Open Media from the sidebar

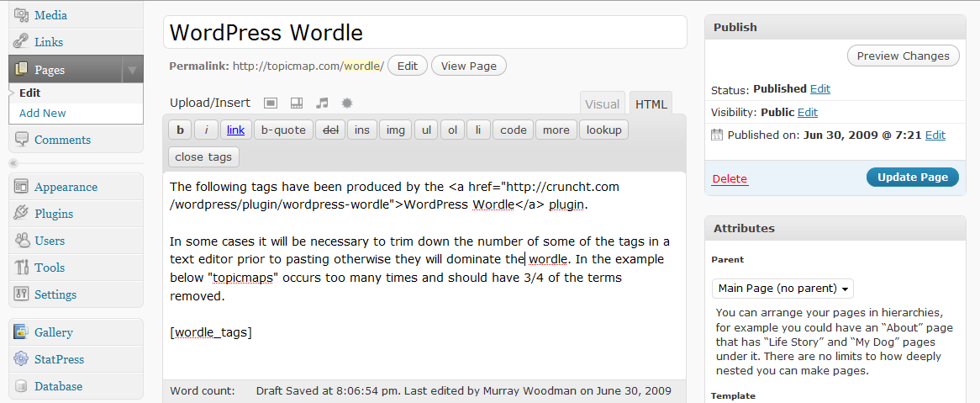pyautogui.click(x=50, y=15)
